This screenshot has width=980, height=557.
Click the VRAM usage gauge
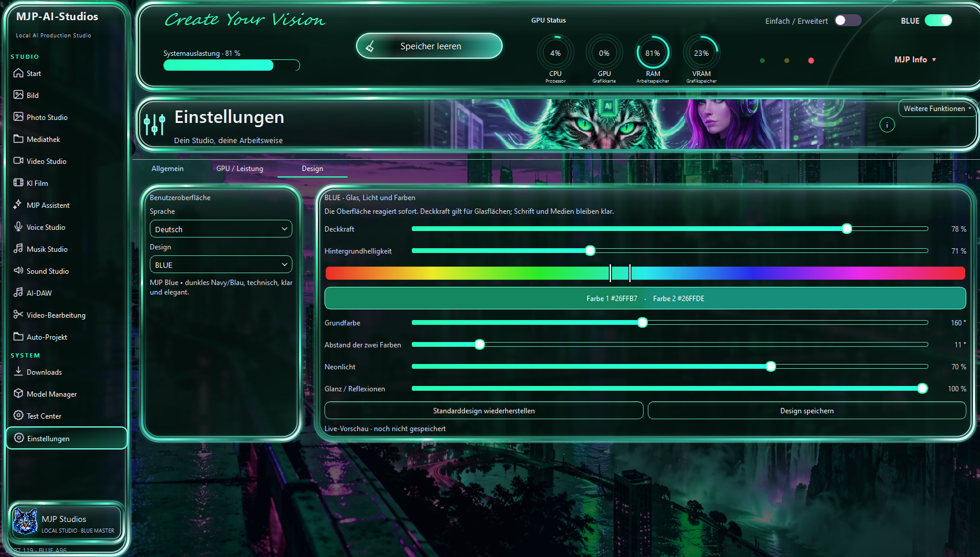pos(701,53)
